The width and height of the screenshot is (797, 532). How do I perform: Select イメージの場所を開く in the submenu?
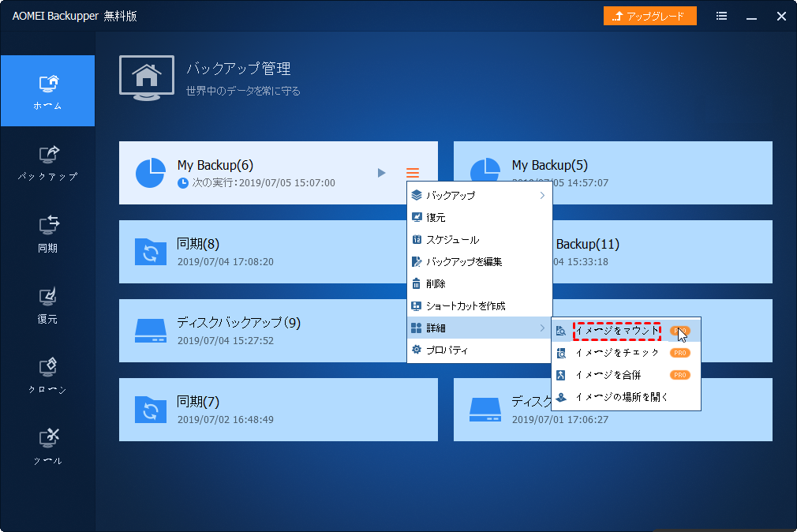pos(626,397)
